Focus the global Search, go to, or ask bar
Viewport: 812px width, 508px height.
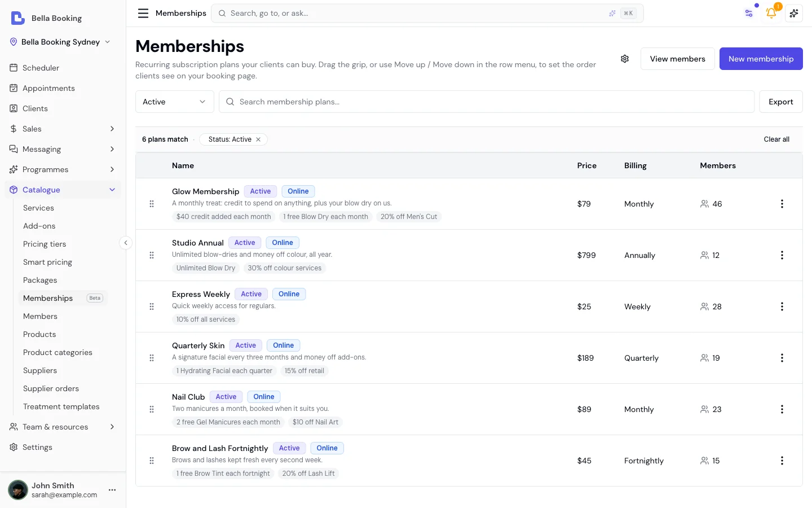pos(427,13)
